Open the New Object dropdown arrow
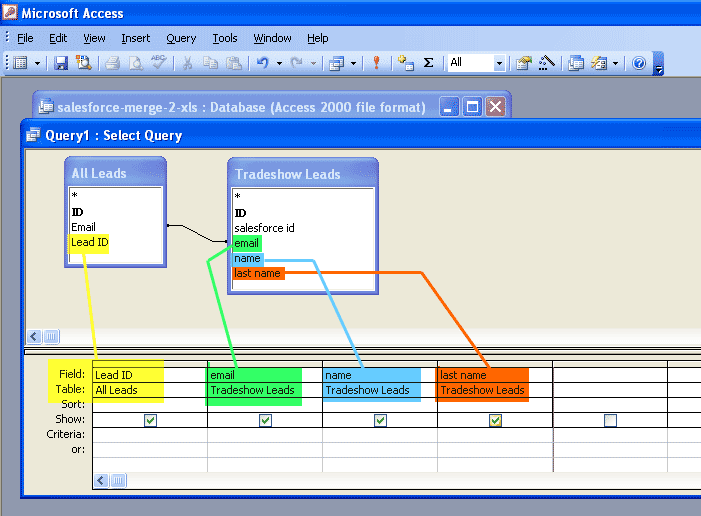The width and height of the screenshot is (701, 516). (616, 63)
